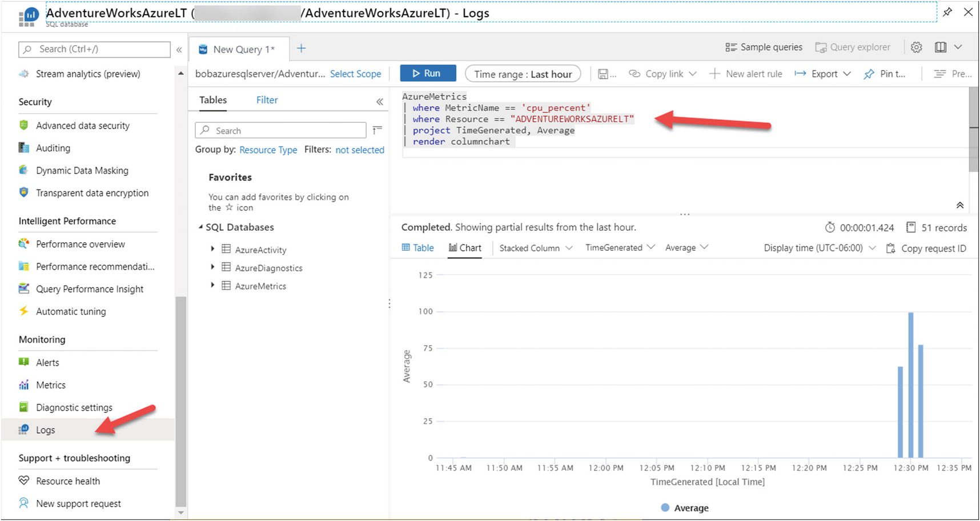Open the Export dropdown

pyautogui.click(x=822, y=74)
